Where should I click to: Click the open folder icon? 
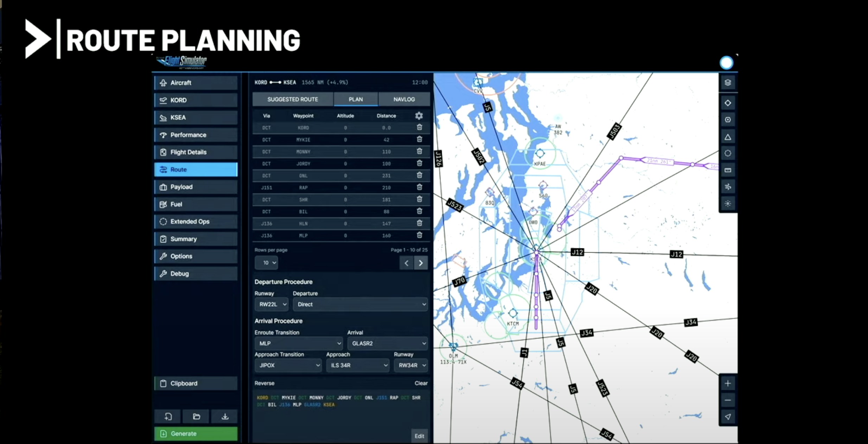coord(196,417)
